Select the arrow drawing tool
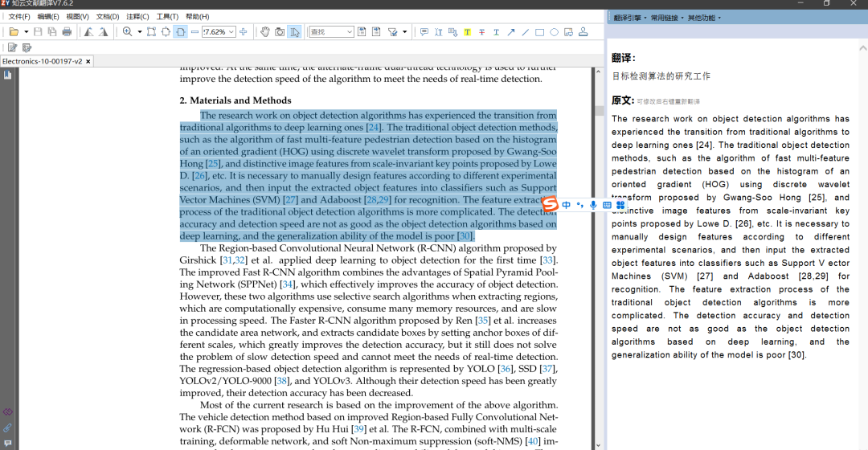The image size is (868, 450). 511,32
